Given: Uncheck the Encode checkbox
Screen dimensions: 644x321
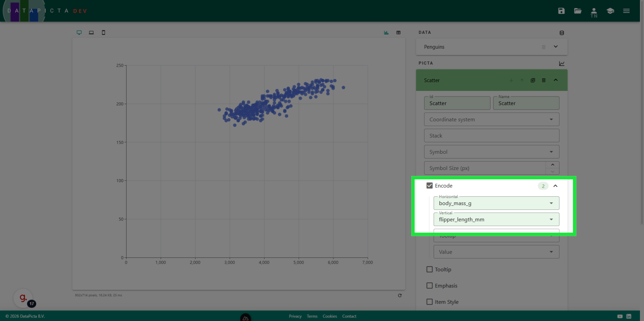Looking at the screenshot, I should (x=429, y=186).
